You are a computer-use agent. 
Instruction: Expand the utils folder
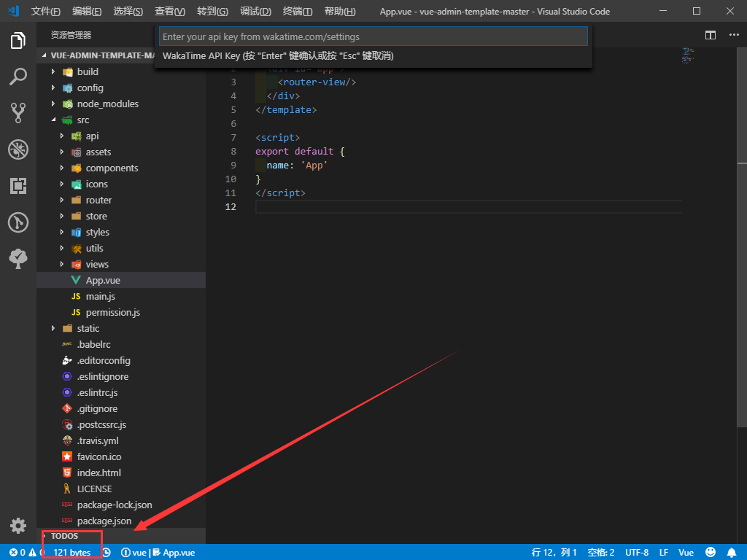pos(121,248)
